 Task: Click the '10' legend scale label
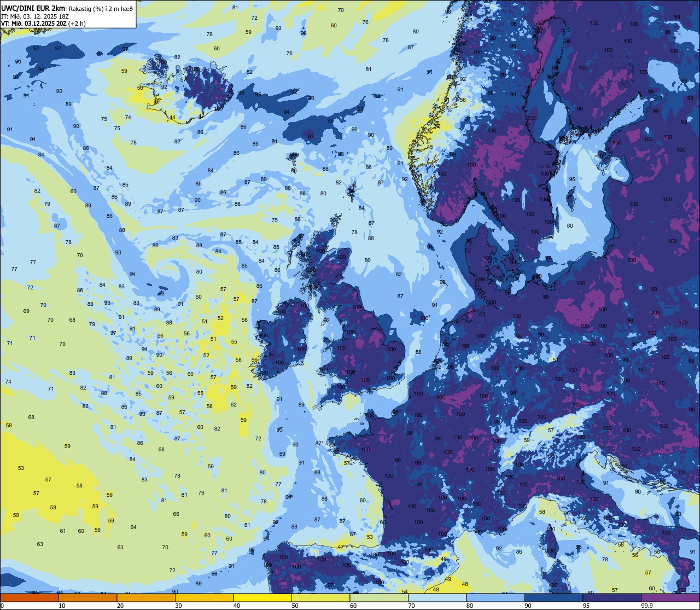pos(62,606)
